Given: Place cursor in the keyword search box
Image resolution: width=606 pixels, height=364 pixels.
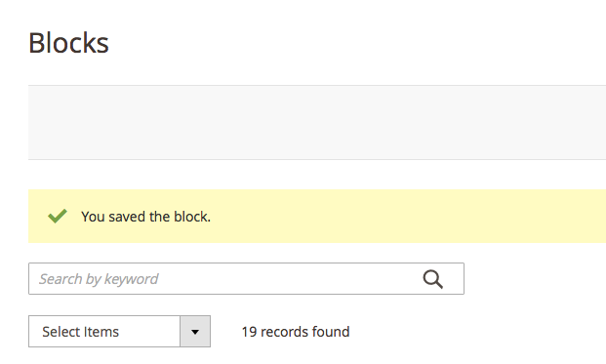Looking at the screenshot, I should tap(246, 278).
